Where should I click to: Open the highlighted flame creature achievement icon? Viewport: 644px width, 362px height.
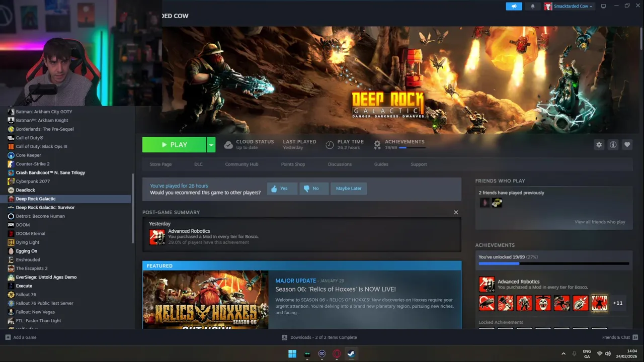click(599, 303)
